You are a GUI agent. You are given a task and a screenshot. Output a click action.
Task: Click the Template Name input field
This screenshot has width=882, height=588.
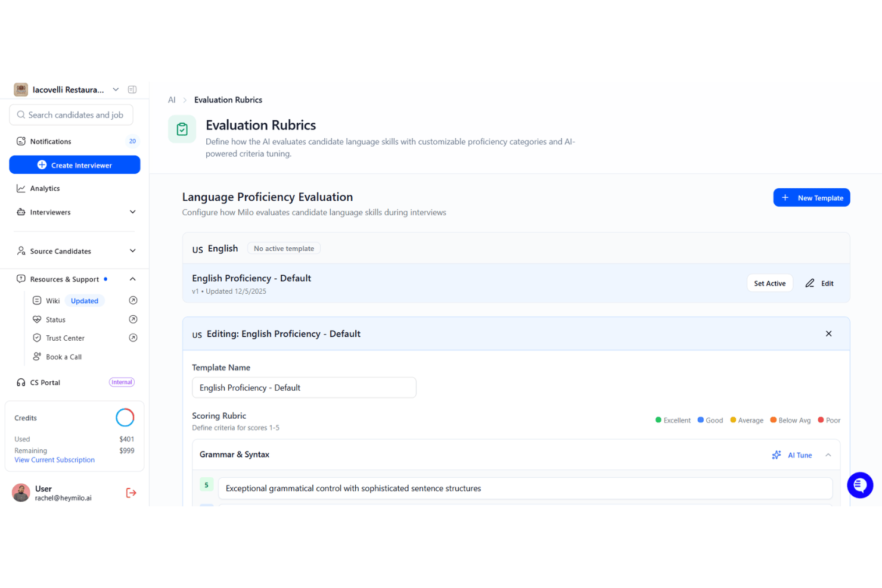tap(304, 388)
